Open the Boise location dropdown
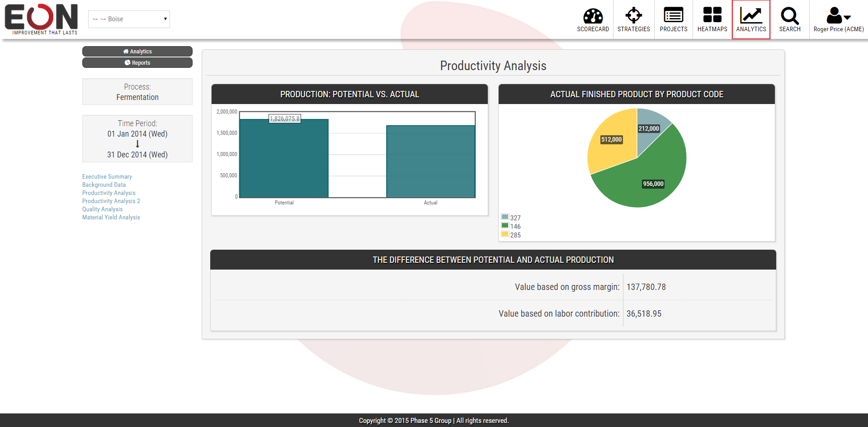868x427 pixels. pyautogui.click(x=129, y=19)
